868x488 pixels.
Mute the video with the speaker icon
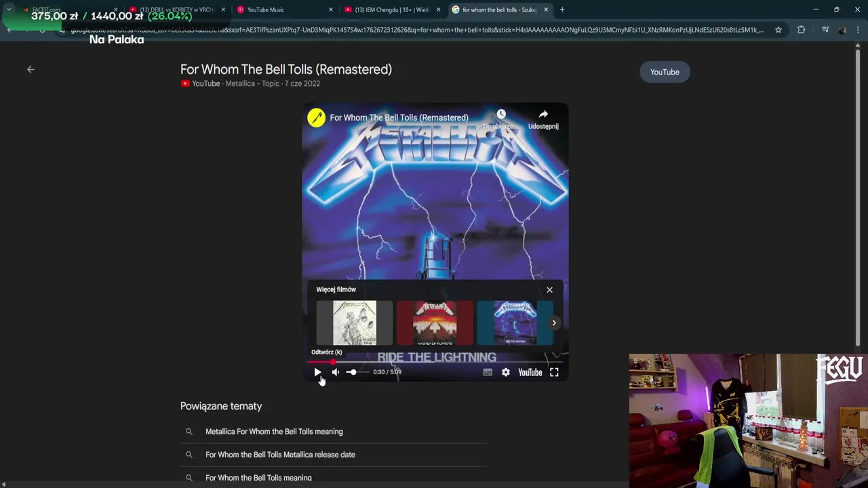[x=335, y=372]
